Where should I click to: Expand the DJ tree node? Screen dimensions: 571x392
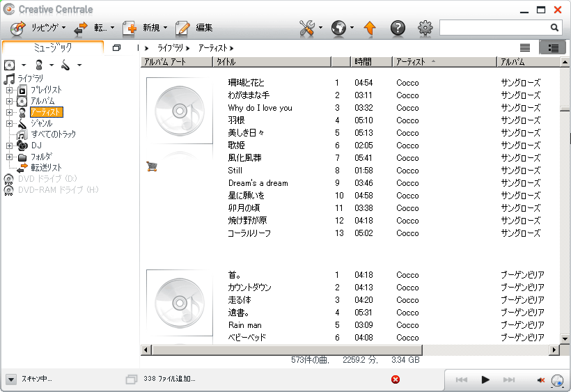click(10, 146)
